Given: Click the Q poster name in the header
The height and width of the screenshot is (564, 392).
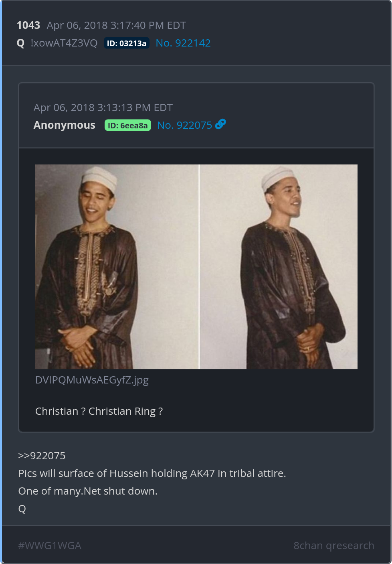Looking at the screenshot, I should 21,43.
